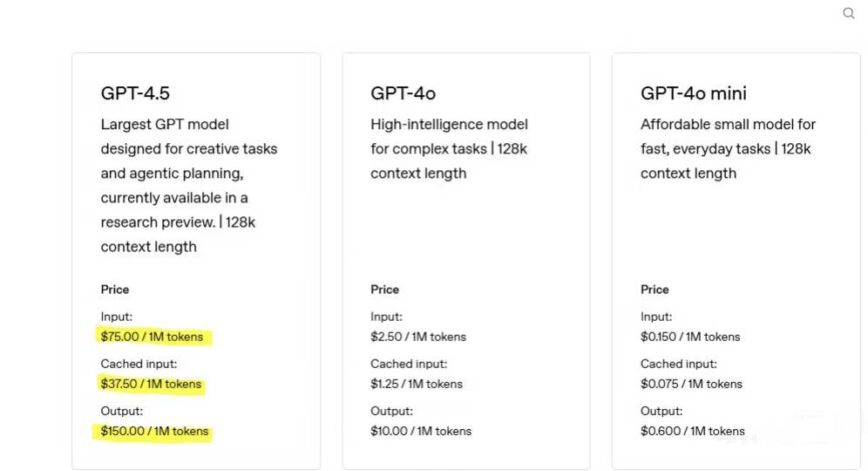Click GPT-4o mini's $0.075 cached input price
The width and height of the screenshot is (868, 471).
pyautogui.click(x=689, y=384)
